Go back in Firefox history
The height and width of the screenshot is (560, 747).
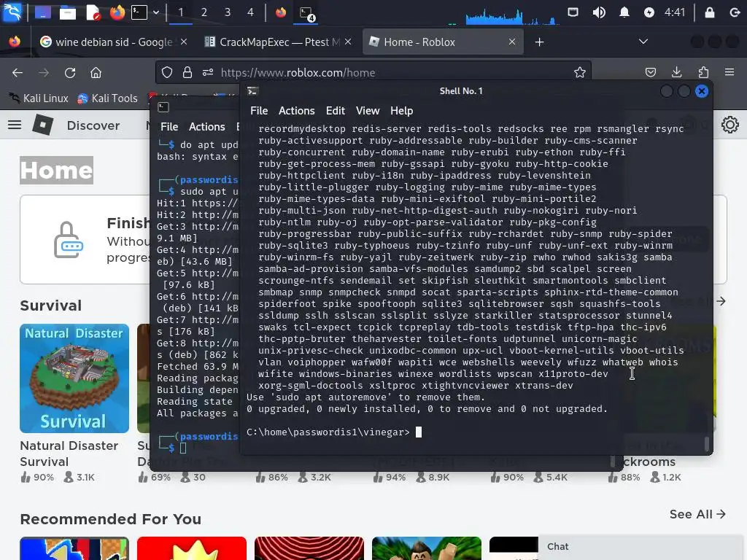click(x=18, y=72)
